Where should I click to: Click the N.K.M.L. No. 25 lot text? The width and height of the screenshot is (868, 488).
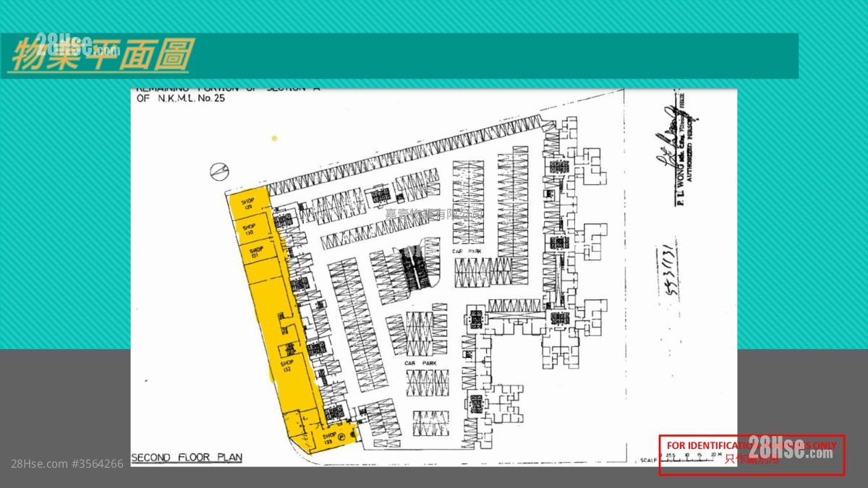[x=181, y=98]
